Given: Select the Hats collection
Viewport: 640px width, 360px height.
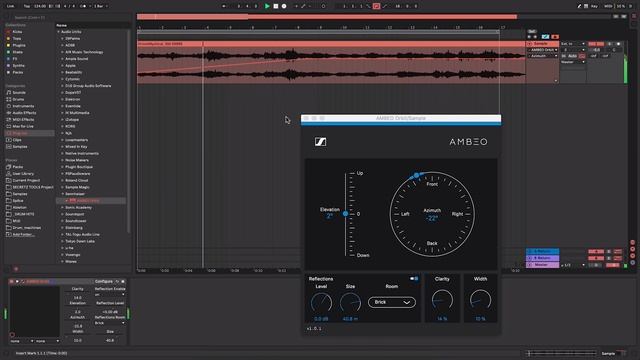Looking at the screenshot, I should [18, 52].
